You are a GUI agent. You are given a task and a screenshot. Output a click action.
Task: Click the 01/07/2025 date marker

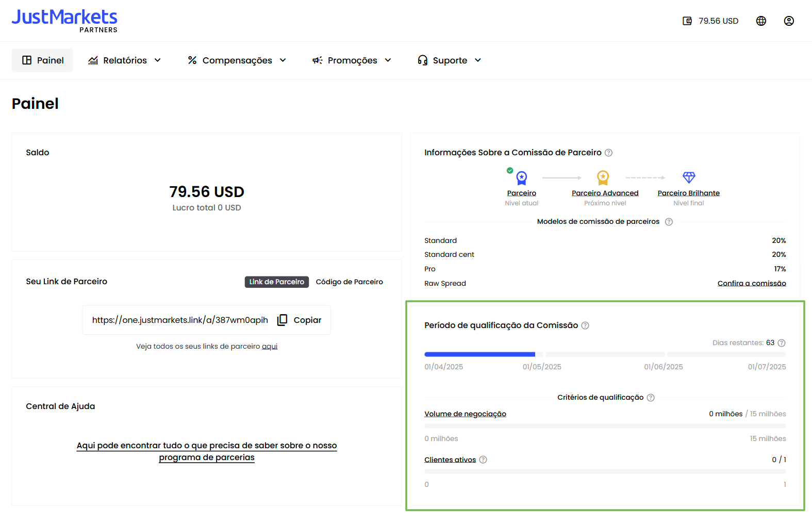pos(767,367)
